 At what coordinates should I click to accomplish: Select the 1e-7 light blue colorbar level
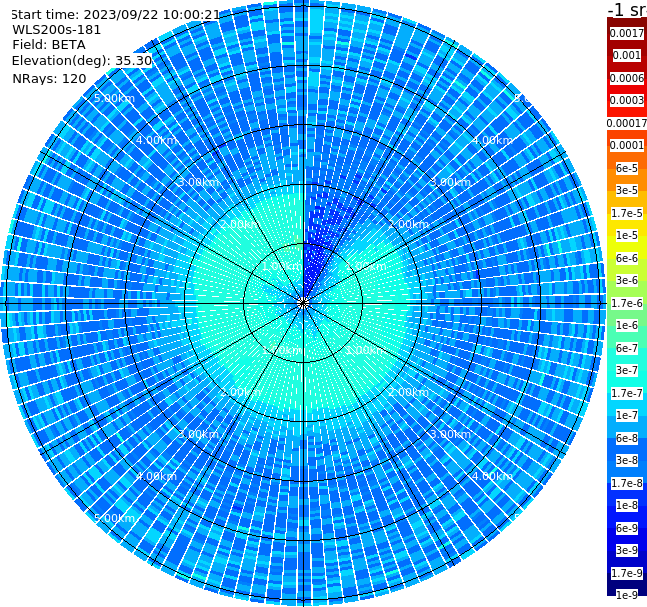pos(627,415)
